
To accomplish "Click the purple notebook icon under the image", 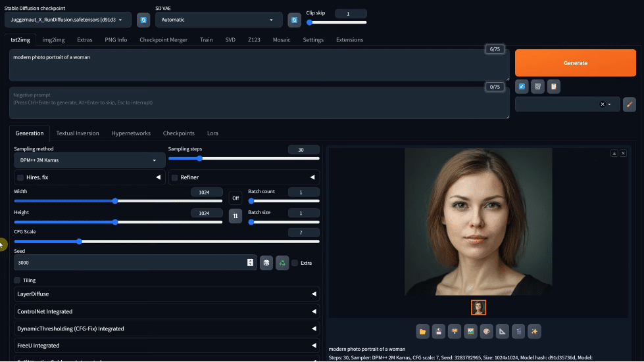I will [519, 331].
